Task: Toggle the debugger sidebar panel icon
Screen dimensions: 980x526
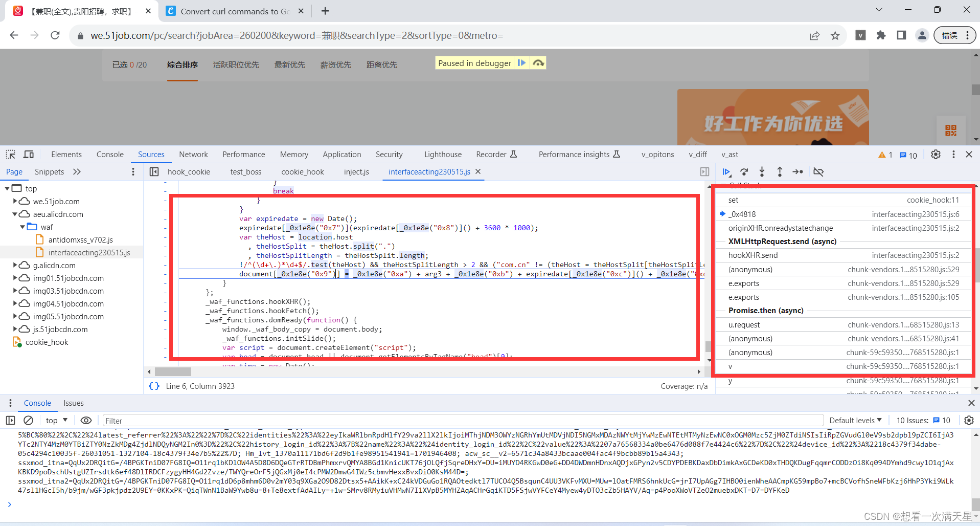Action: (x=704, y=172)
